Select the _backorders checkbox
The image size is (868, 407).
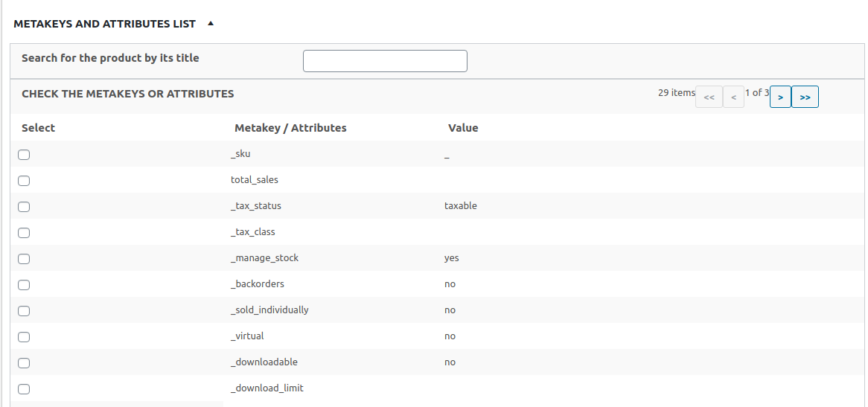24,285
